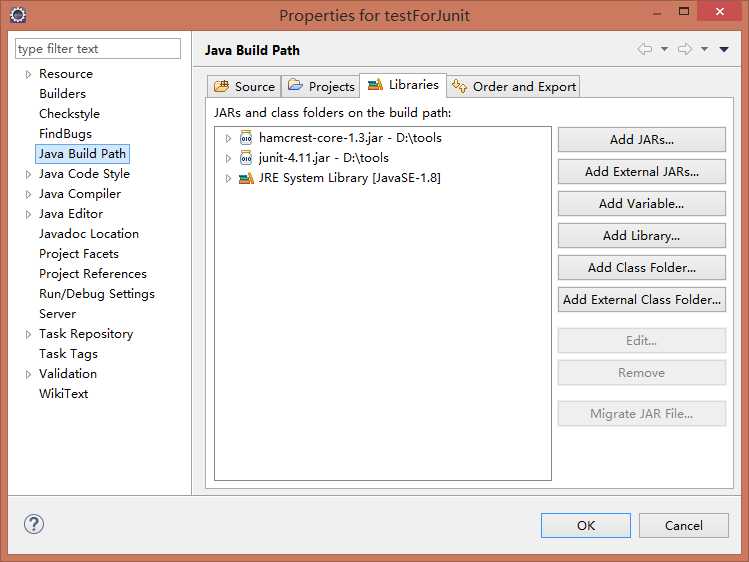Screen dimensions: 749x562
Task: Click the Order and Export tab icon
Action: point(459,86)
